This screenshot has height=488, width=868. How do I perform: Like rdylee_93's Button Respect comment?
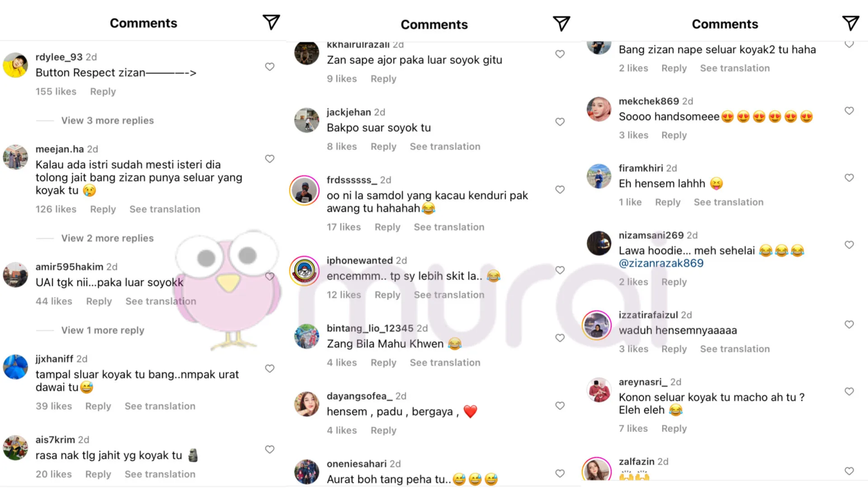(x=270, y=67)
